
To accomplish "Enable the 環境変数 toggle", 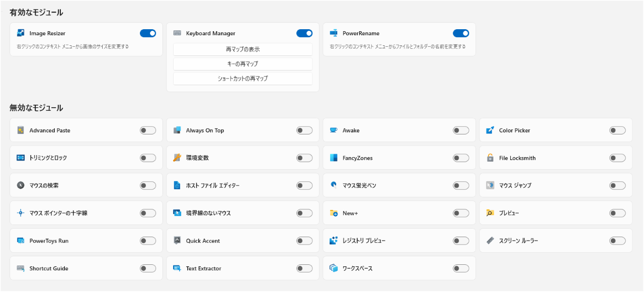I will click(304, 158).
